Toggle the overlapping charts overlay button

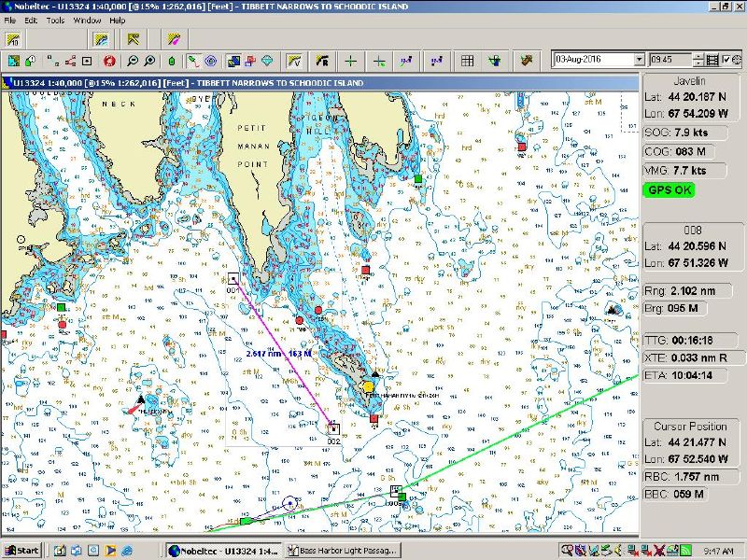(234, 61)
